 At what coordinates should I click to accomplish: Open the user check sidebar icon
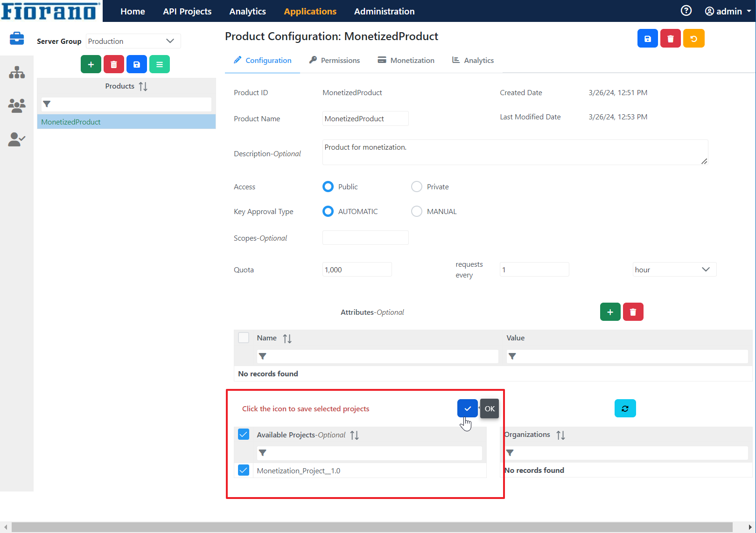17,139
